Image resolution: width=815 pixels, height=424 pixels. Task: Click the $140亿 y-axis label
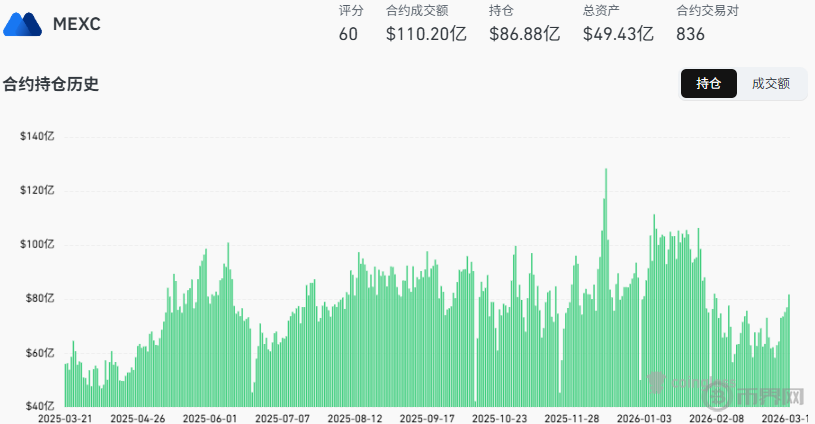pos(37,136)
